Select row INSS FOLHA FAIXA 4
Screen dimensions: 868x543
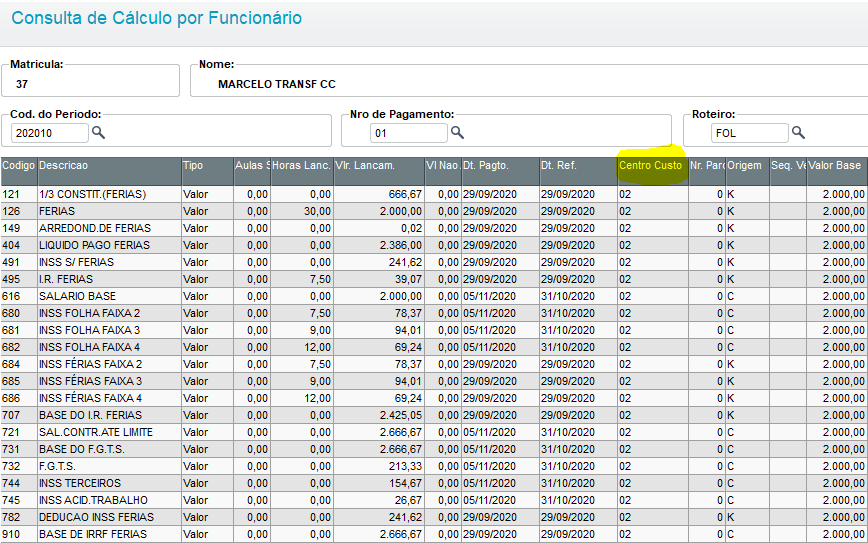point(434,347)
